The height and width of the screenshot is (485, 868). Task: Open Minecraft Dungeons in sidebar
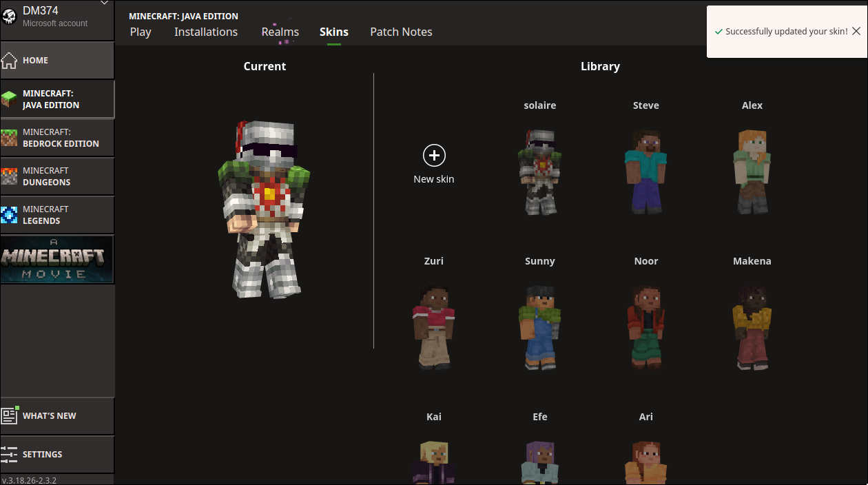coord(57,176)
